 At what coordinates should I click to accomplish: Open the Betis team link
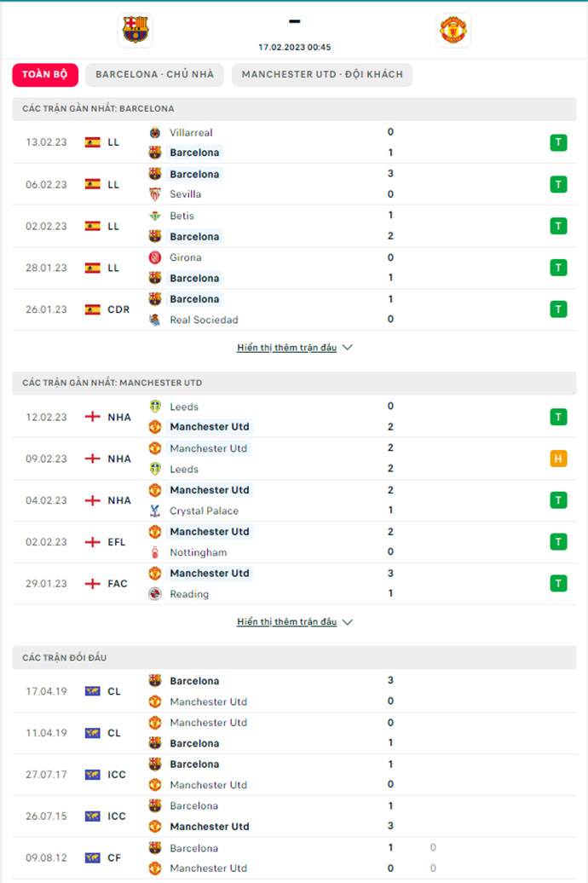(182, 216)
